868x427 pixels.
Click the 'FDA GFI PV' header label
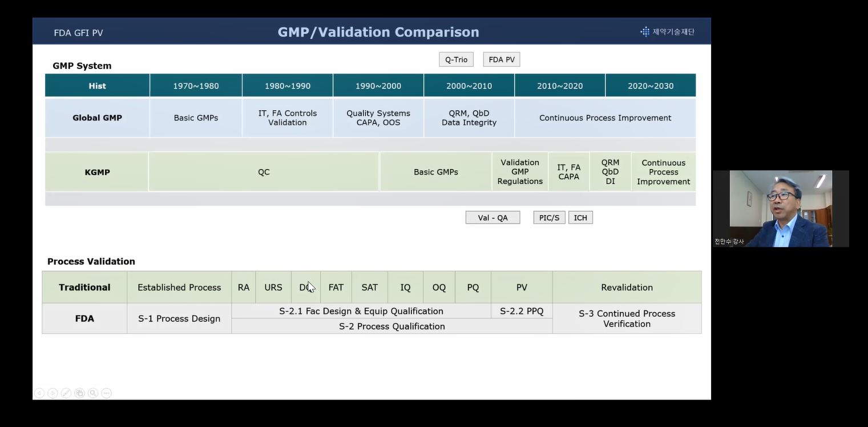pyautogui.click(x=78, y=33)
